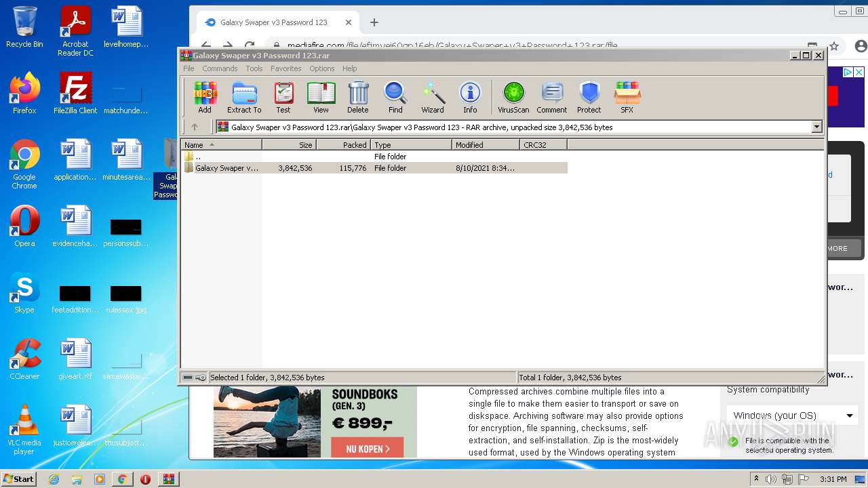Open the VLC media player shortcut
868x488 pixels.
[x=24, y=430]
